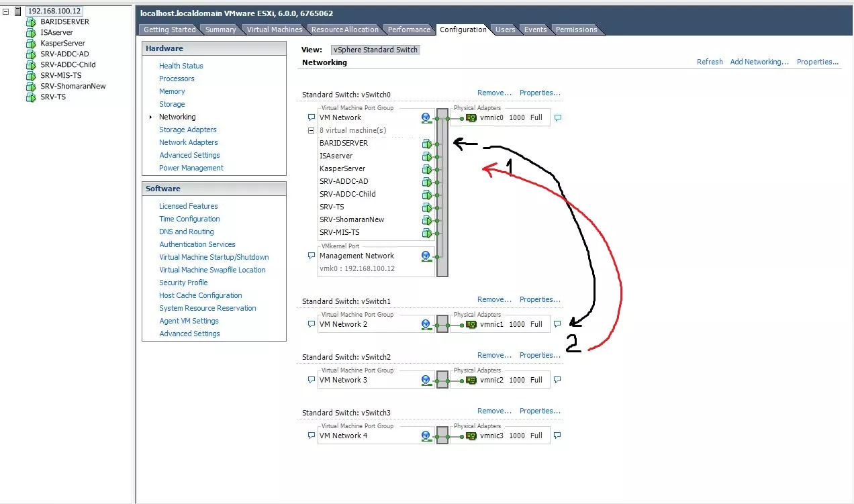Open the Virtual Machines tab

pos(275,30)
